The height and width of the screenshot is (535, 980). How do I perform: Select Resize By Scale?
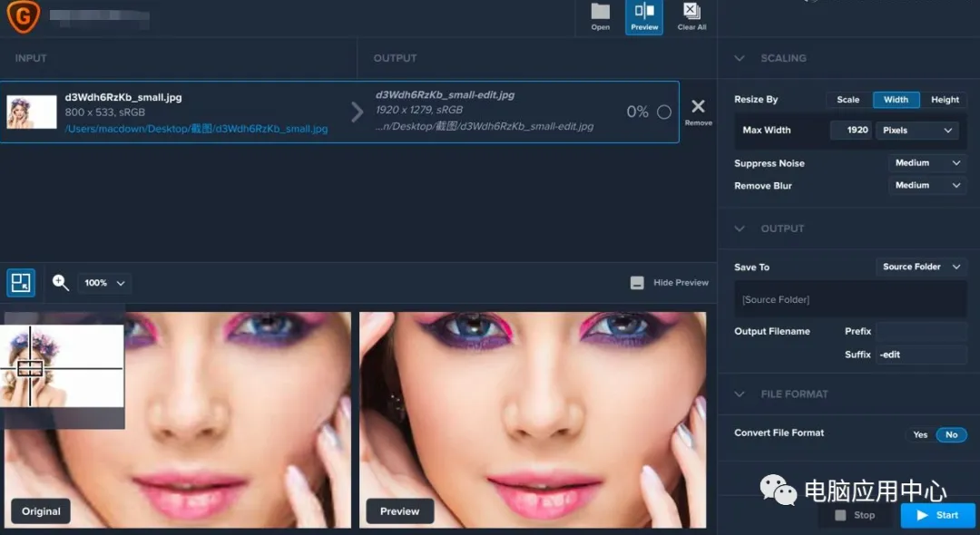(x=848, y=100)
